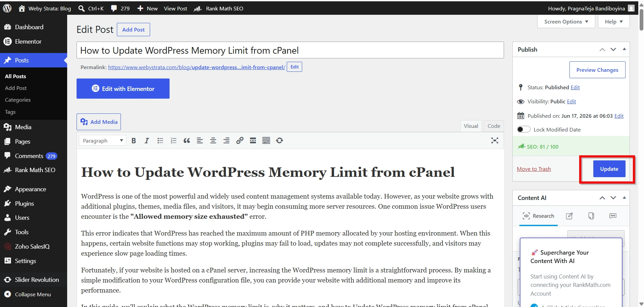
Task: Insert a bulleted list
Action: click(x=160, y=141)
